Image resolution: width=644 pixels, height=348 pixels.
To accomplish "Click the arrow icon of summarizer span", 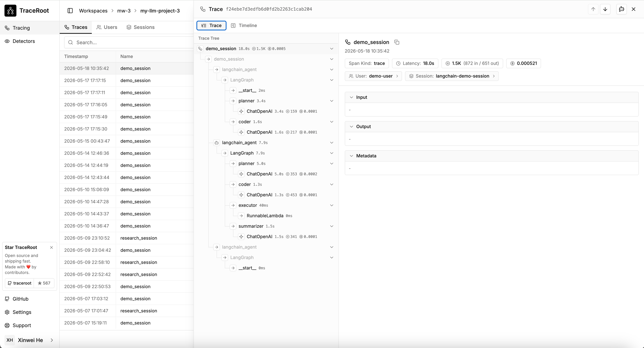I will (x=233, y=226).
